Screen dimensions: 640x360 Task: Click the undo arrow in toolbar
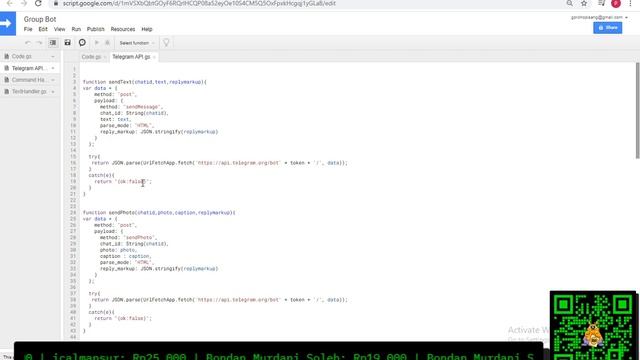pyautogui.click(x=28, y=43)
